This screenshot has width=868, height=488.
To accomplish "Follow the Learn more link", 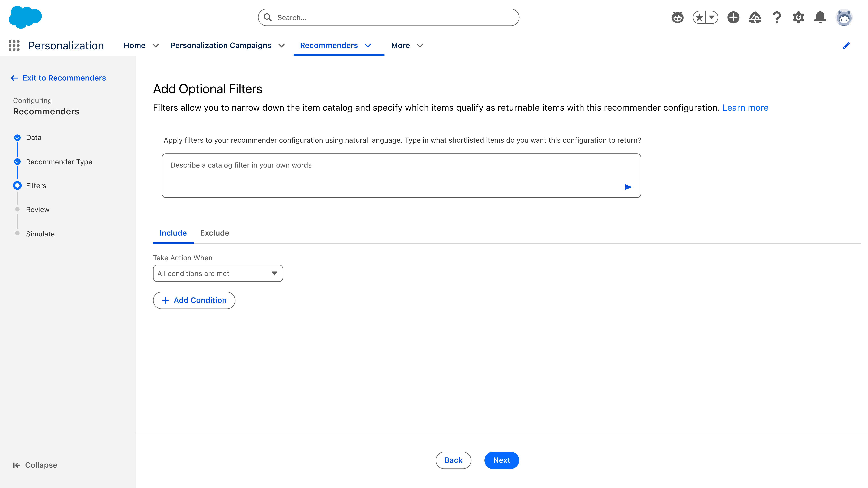I will point(745,108).
